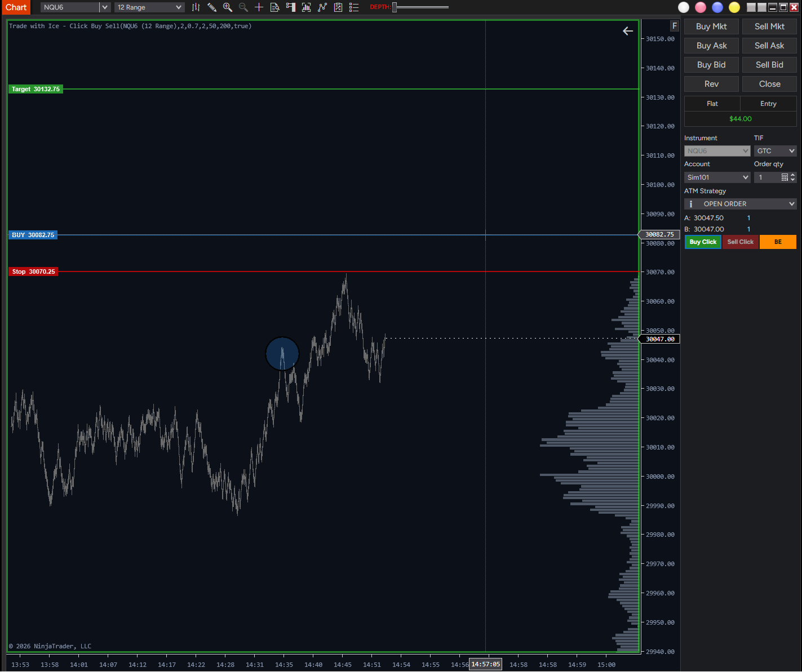Expand the toolbar NQU6 instrument arrow
The image size is (802, 672).
[105, 7]
